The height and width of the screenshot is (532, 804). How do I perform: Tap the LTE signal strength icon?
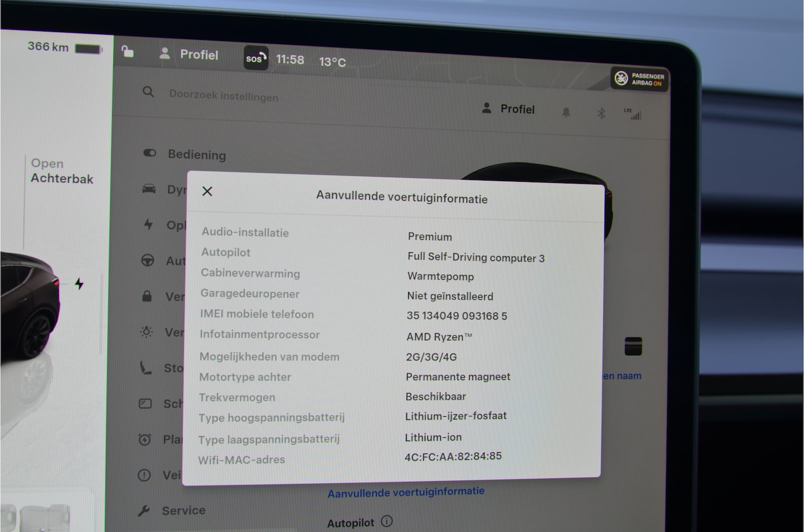pos(633,114)
